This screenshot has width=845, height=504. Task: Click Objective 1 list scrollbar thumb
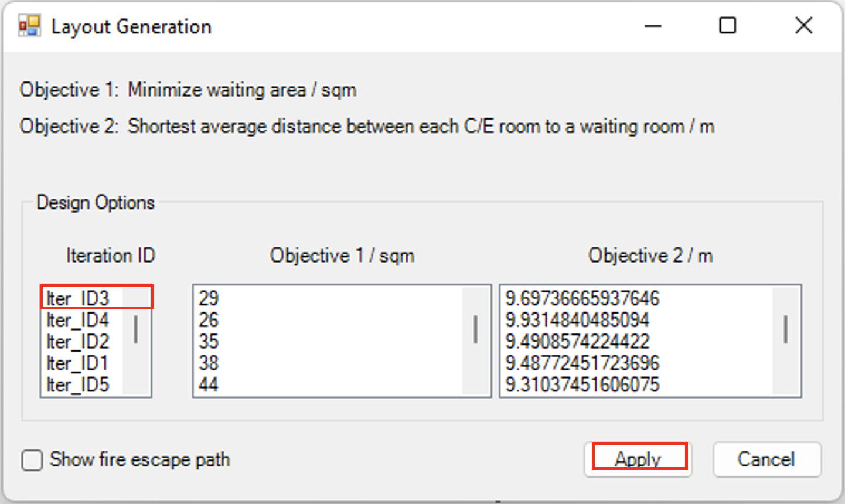tap(475, 329)
